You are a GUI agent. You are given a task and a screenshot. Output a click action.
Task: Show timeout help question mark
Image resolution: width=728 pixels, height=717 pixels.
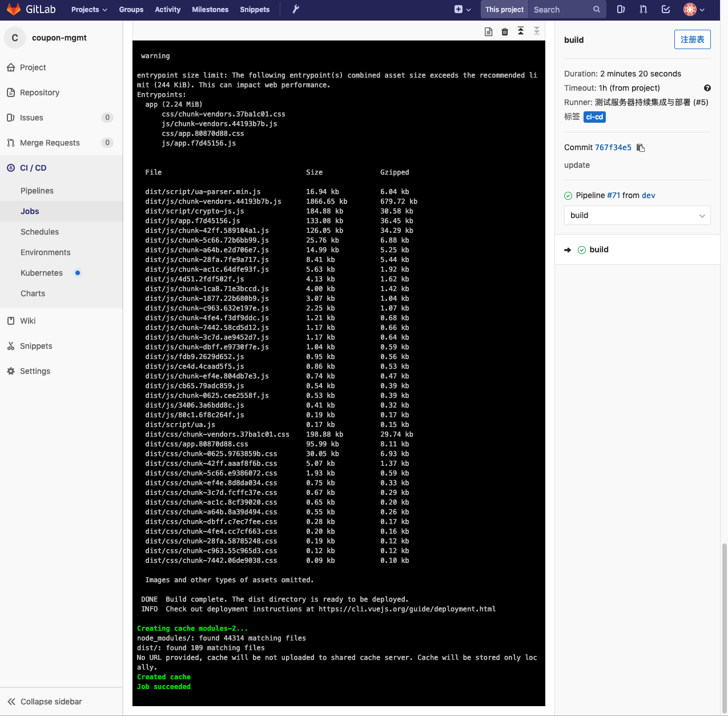coord(707,88)
